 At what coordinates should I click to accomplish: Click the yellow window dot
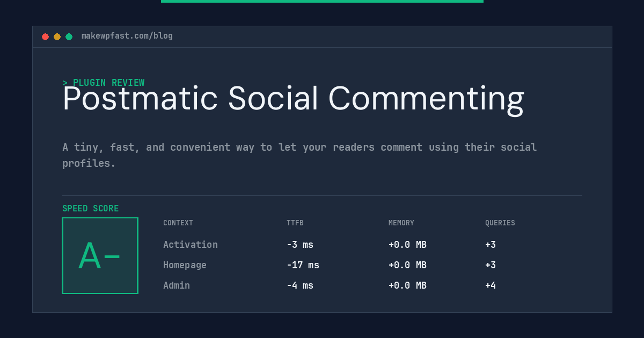click(57, 36)
